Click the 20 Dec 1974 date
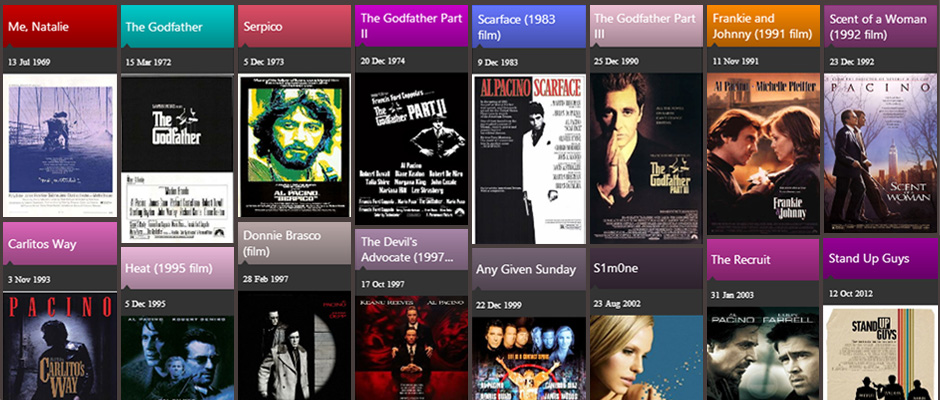The image size is (940, 400). 382,61
